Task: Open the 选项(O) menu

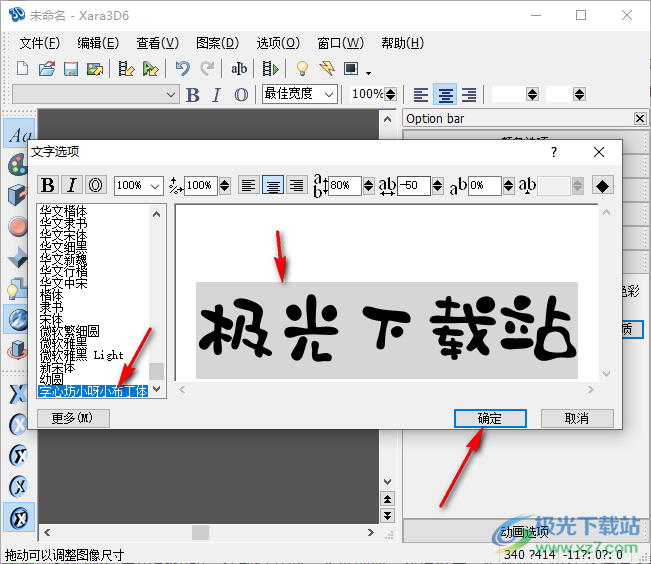Action: point(278,43)
